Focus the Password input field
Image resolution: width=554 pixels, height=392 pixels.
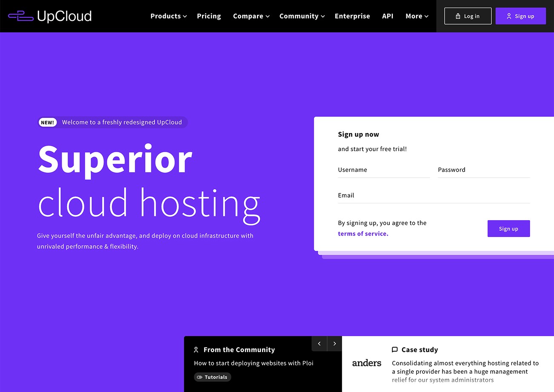coord(484,170)
